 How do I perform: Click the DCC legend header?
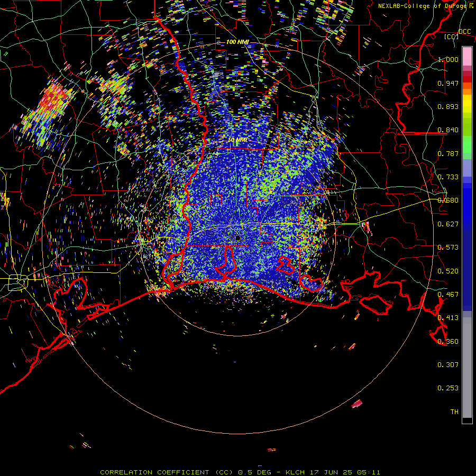pos(465,32)
